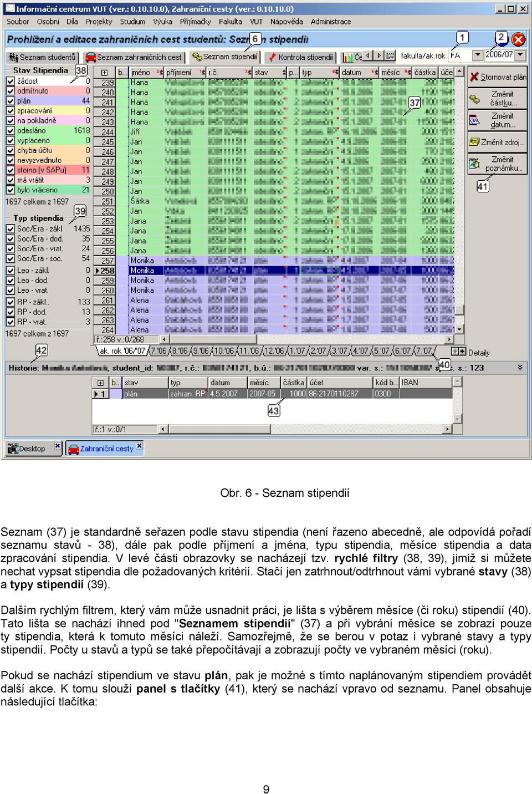Click the red checkmark icon of Kontrola stipendií

272,57
